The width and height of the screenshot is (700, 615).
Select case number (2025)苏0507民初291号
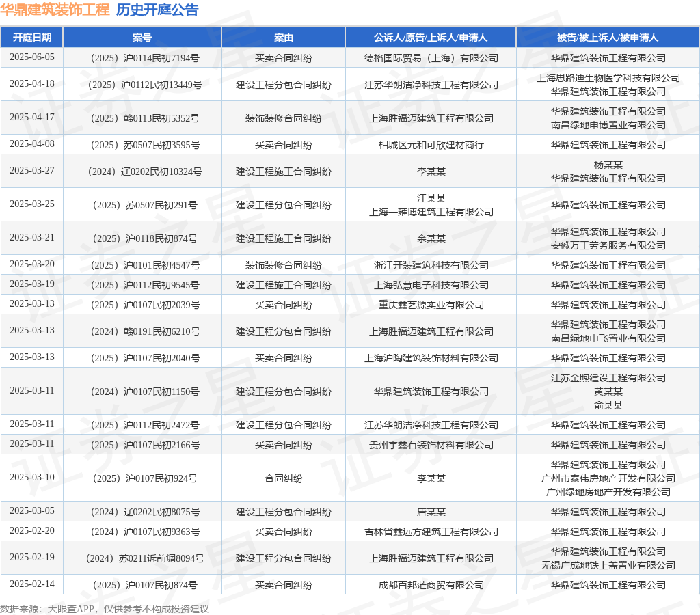(145, 205)
